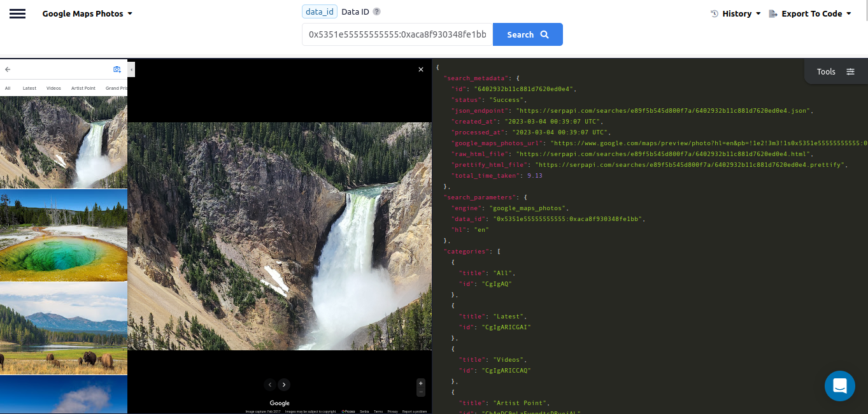Open the waterfall thumbnail in side list
Screen dimensions: 868x414
[x=64, y=142]
